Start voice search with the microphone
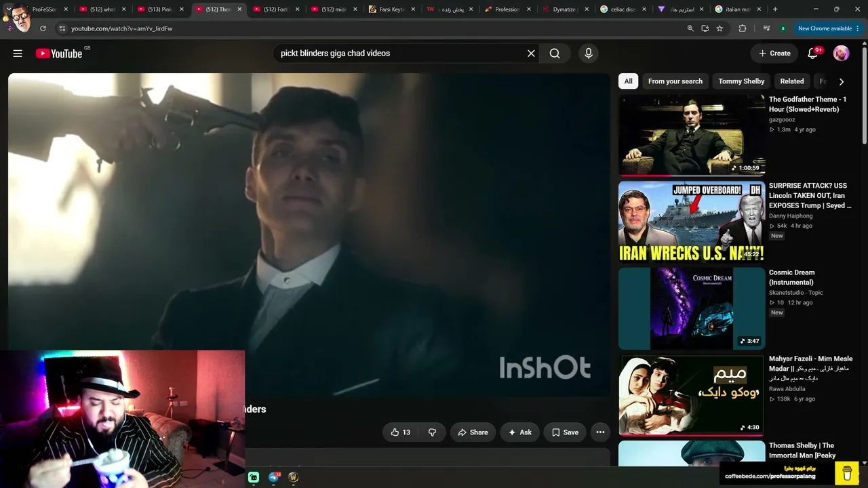The height and width of the screenshot is (488, 868). (588, 54)
